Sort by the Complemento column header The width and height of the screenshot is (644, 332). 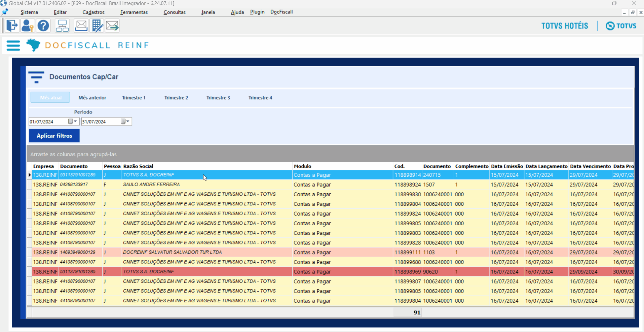click(472, 166)
